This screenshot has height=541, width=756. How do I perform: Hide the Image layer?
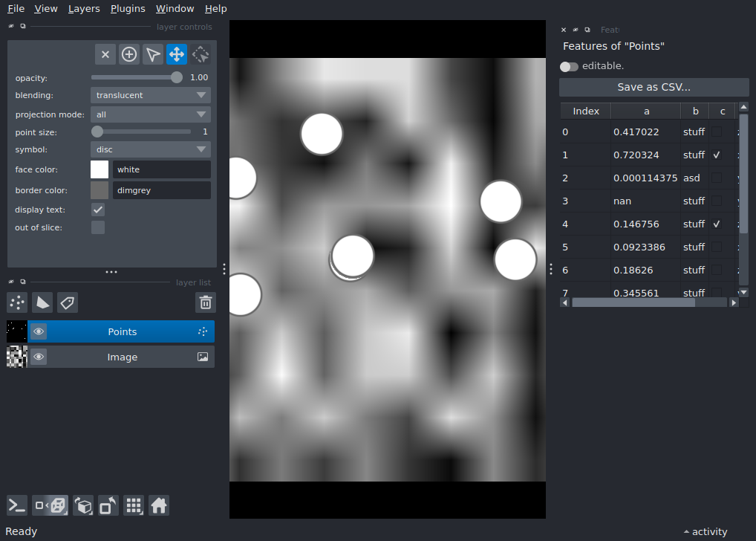tap(38, 357)
